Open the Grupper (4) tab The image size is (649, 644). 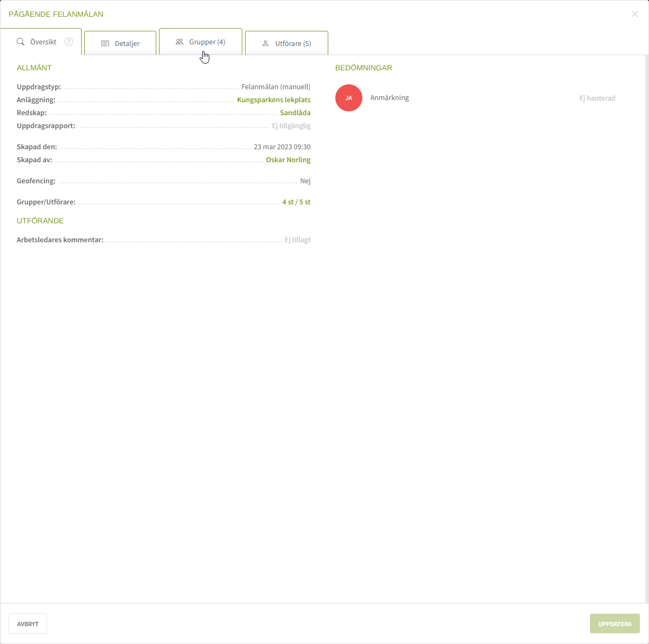click(207, 42)
